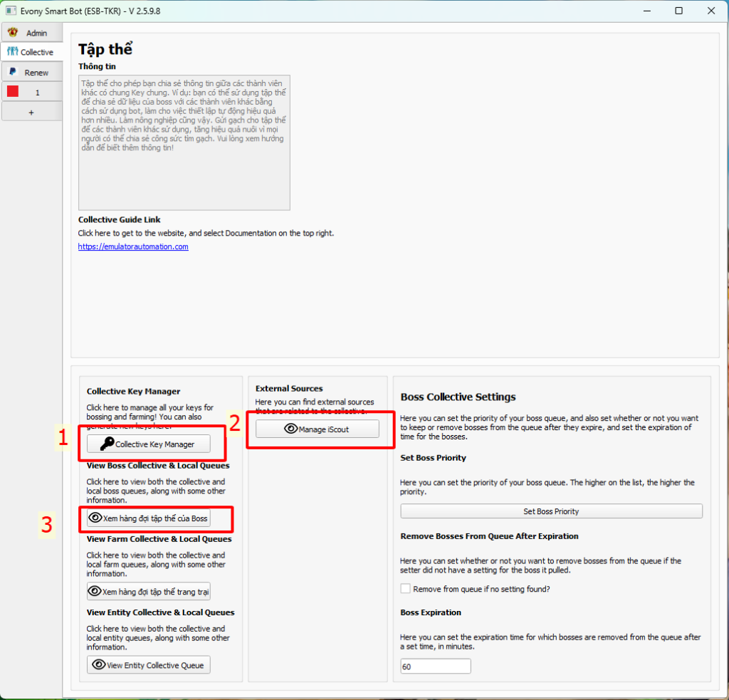Enable Remove from queue if no setting found
Screen dimensions: 729x700
(x=406, y=589)
